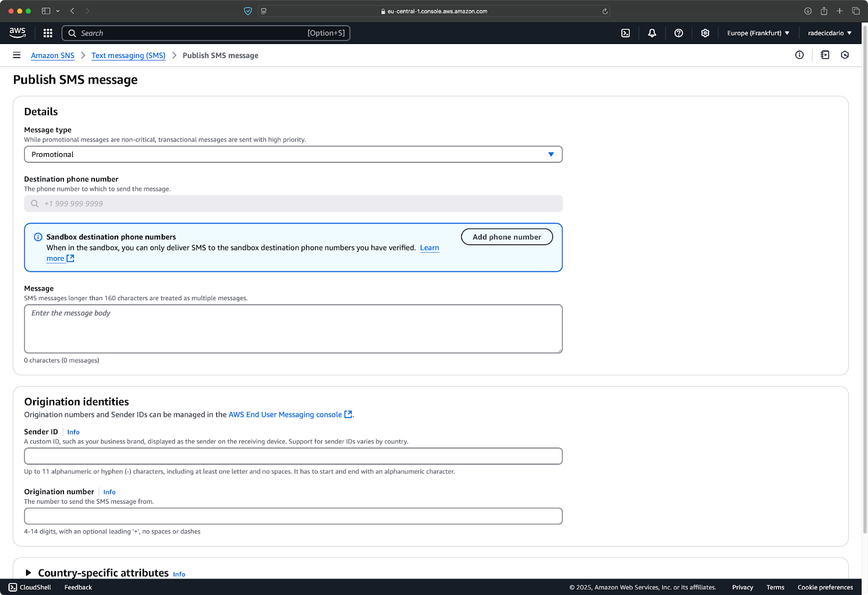The height and width of the screenshot is (595, 868).
Task: Click the info circle in sandbox notice
Action: tap(38, 237)
